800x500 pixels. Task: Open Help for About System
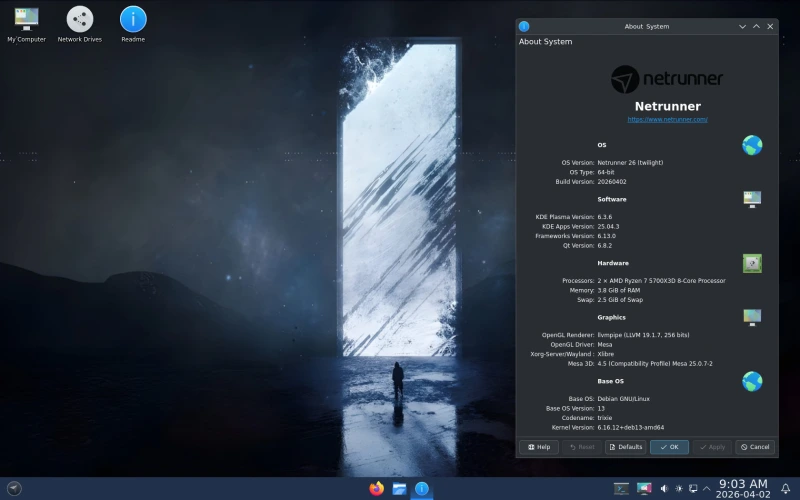[x=539, y=447]
